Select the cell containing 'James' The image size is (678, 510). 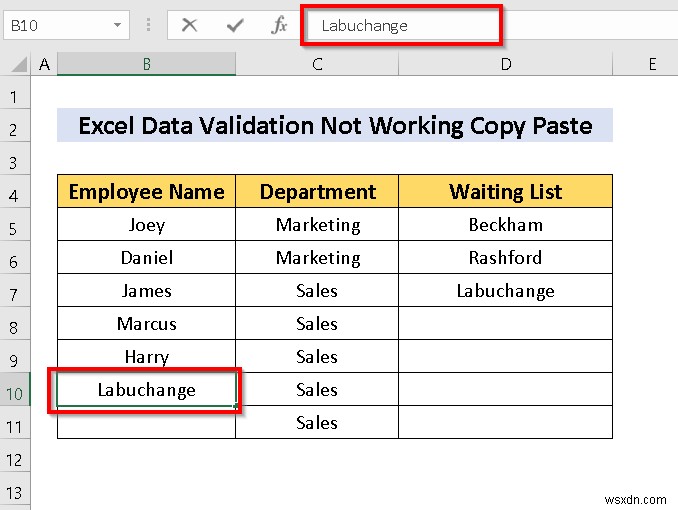[147, 290]
